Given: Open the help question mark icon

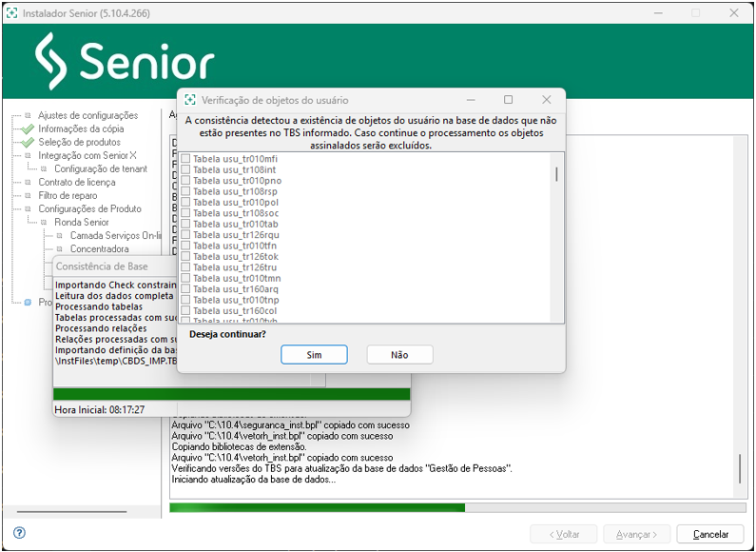Looking at the screenshot, I should coord(19,533).
